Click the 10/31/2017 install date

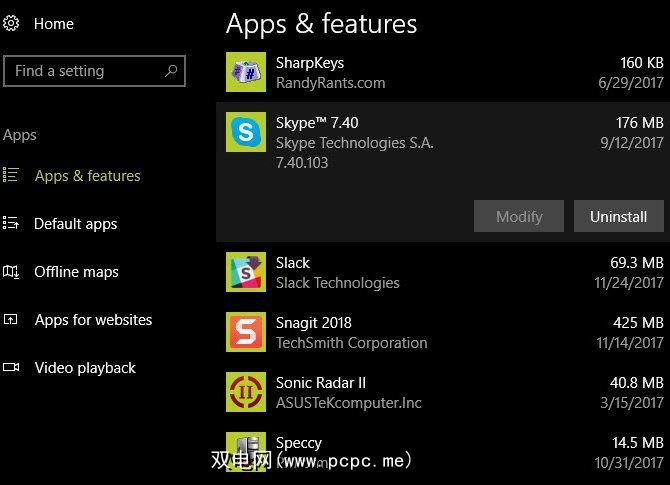click(x=629, y=463)
